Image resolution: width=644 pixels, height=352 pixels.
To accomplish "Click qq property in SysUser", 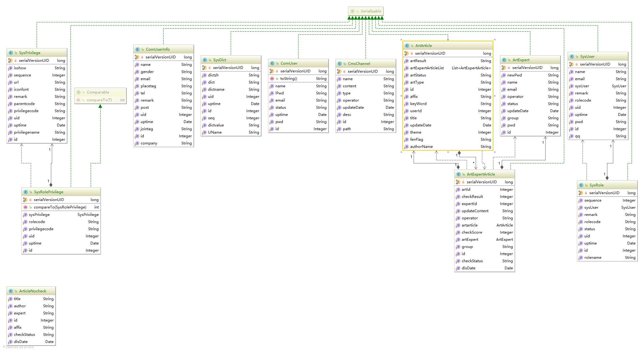I will point(598,136).
